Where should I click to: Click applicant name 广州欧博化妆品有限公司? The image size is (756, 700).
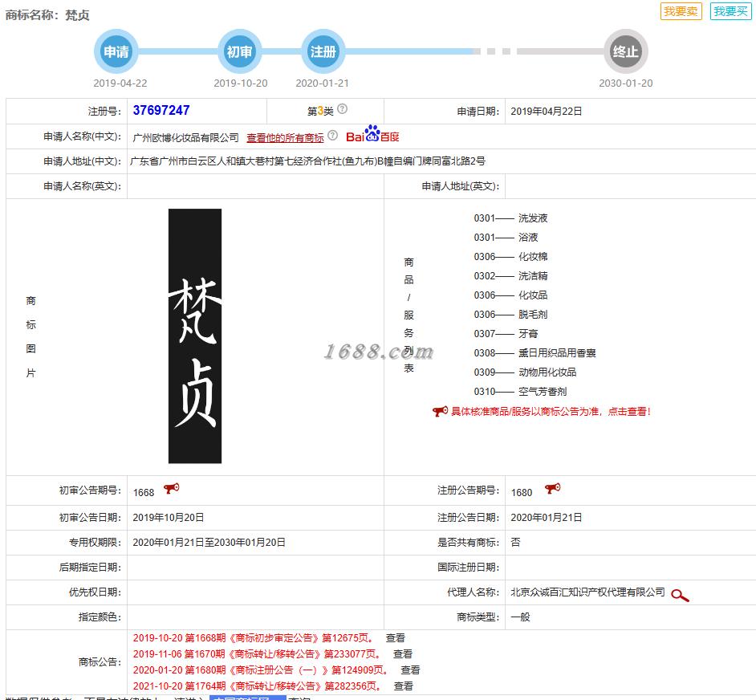(x=185, y=138)
